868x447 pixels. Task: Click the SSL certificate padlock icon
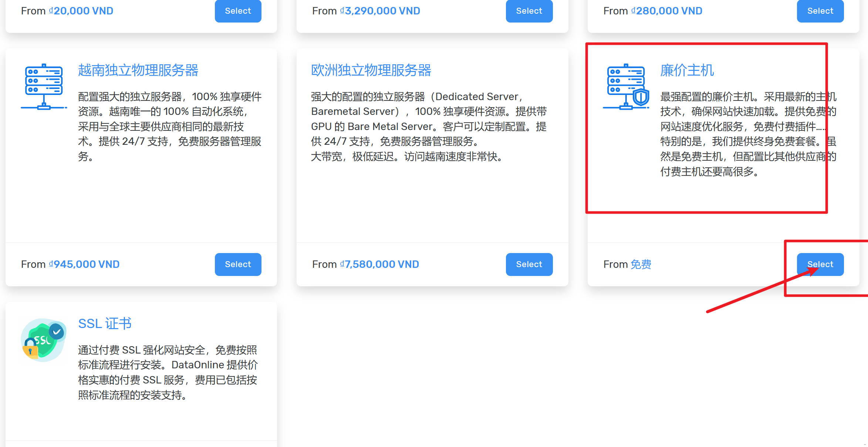[x=44, y=340]
